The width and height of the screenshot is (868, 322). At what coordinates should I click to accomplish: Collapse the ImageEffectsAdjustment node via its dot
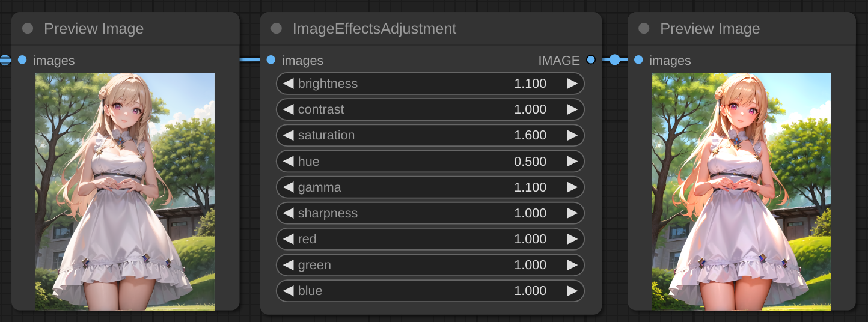pyautogui.click(x=277, y=29)
